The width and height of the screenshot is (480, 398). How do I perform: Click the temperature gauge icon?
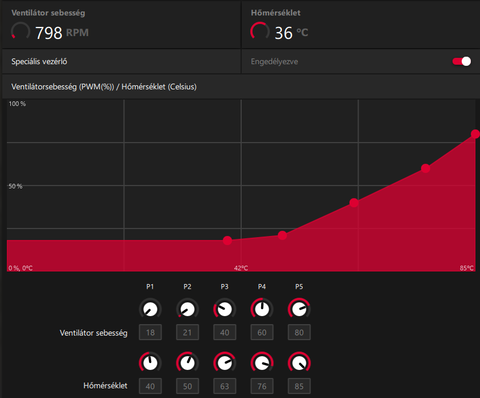[260, 32]
